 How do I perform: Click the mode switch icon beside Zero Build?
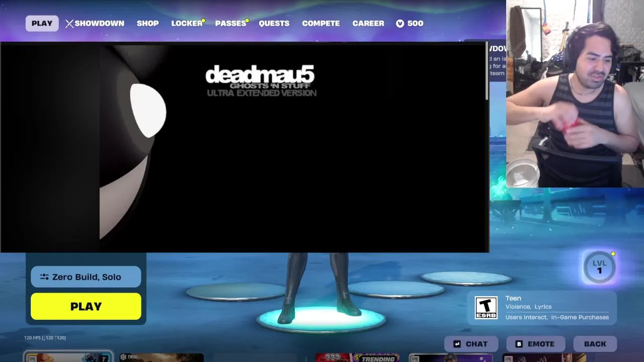pos(44,277)
